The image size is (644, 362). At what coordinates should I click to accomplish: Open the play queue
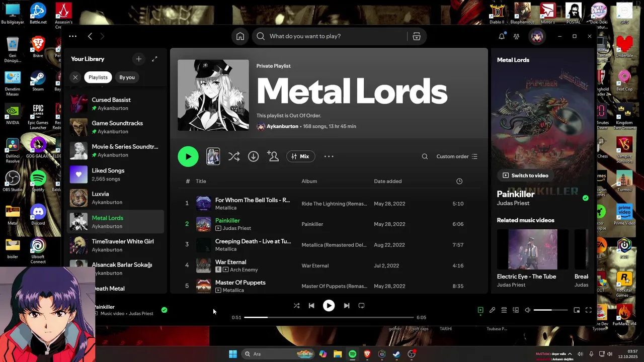pyautogui.click(x=504, y=310)
